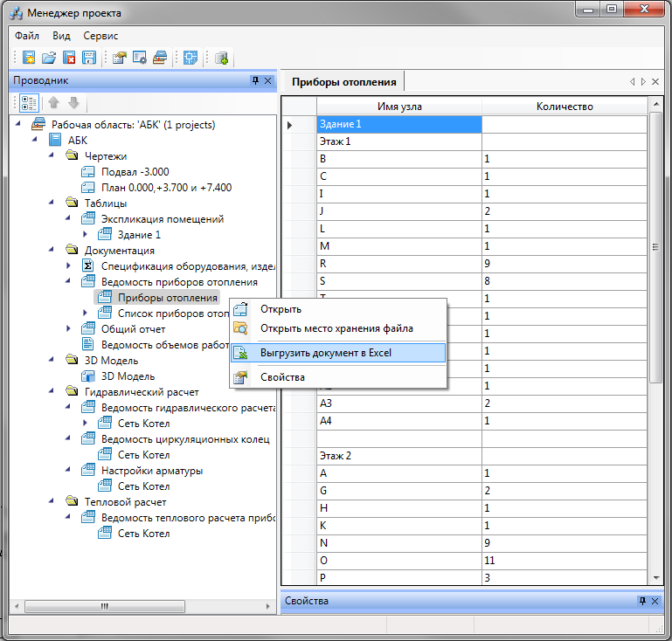Viewport: 672px width, 641px height.
Task: Click the new project toolbar icon
Action: coord(29,58)
